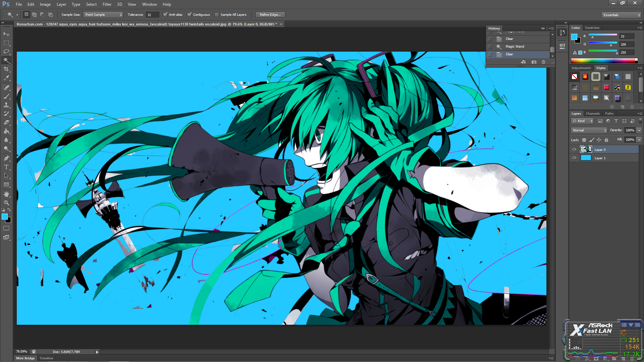
Task: Pick the Eyedropper tool
Action: 6,78
